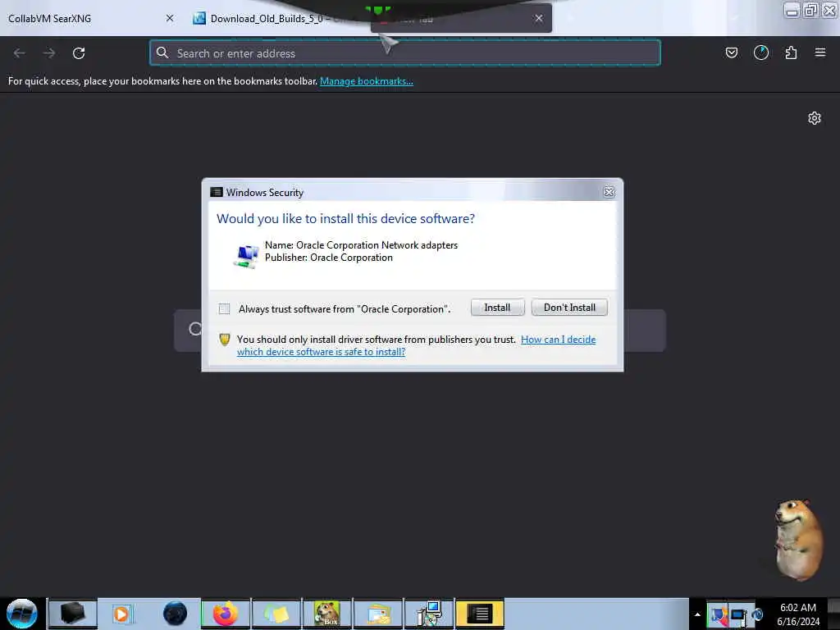840x630 pixels.
Task: Switch to Firefox in the taskbar
Action: (226, 614)
